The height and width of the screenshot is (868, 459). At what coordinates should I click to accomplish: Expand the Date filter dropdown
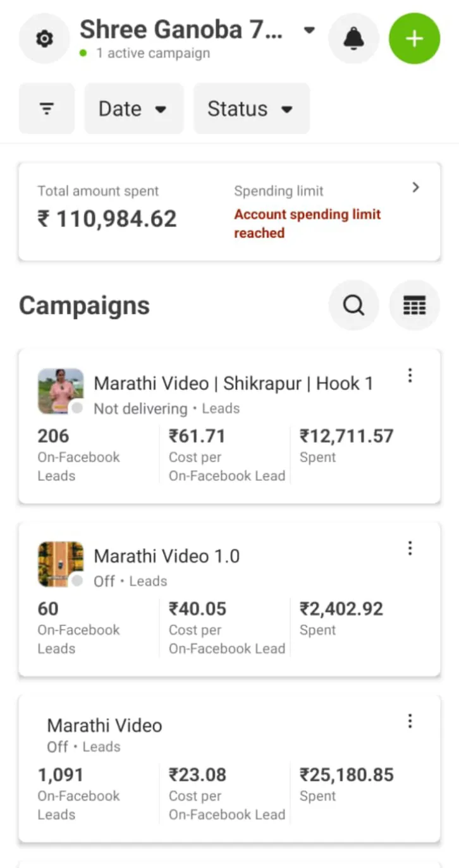pos(133,109)
